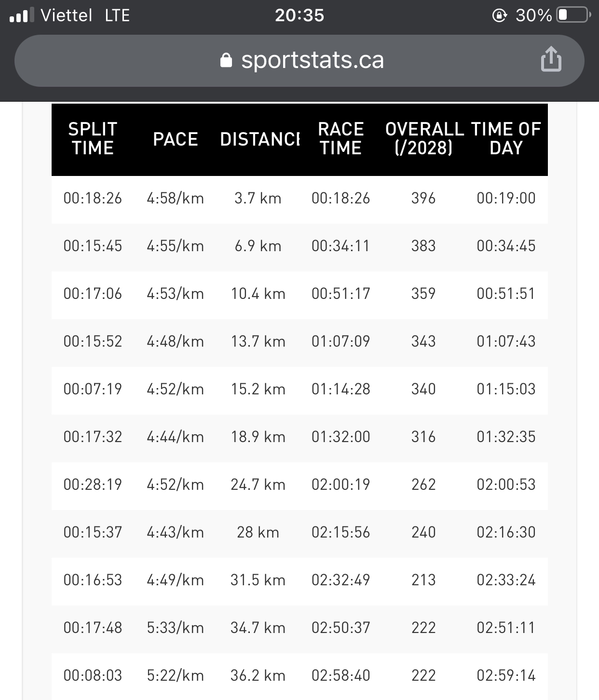The image size is (599, 700).
Task: Tap the RACE TIME column header
Action: (x=340, y=139)
